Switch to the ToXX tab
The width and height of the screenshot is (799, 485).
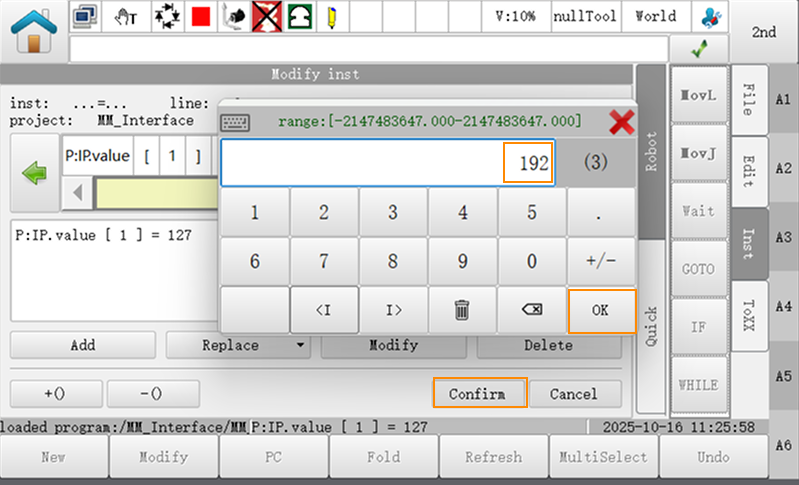(749, 316)
